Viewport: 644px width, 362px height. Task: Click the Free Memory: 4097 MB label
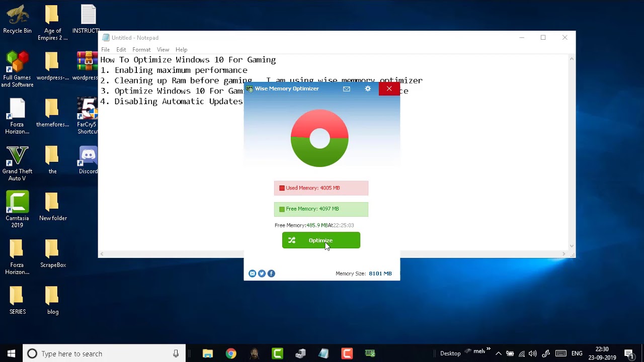pyautogui.click(x=321, y=209)
